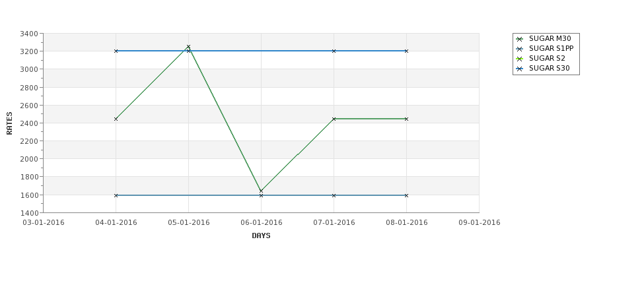The image size is (644, 283).
Task: Click the SUGAR M30 legend marker icon
Action: click(520, 39)
